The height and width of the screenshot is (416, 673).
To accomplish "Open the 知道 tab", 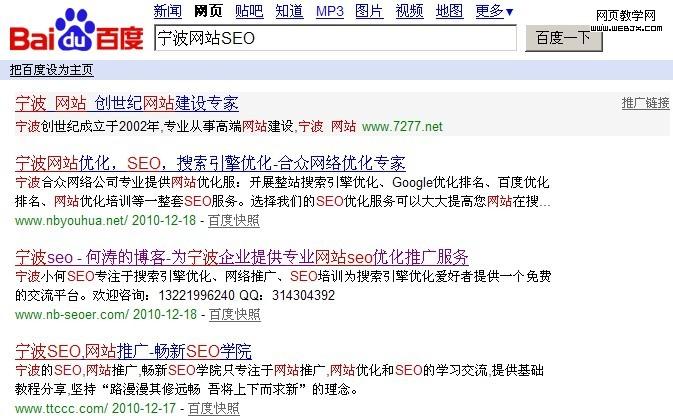I will pyautogui.click(x=289, y=12).
